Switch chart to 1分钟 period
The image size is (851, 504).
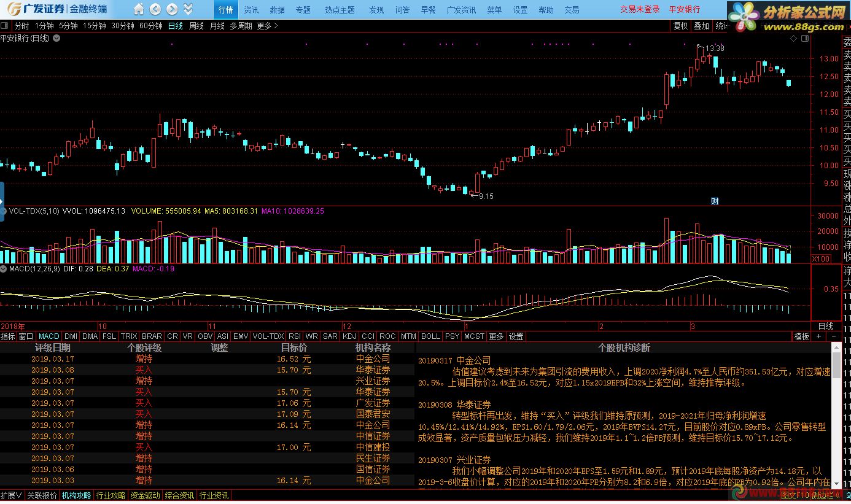point(44,26)
